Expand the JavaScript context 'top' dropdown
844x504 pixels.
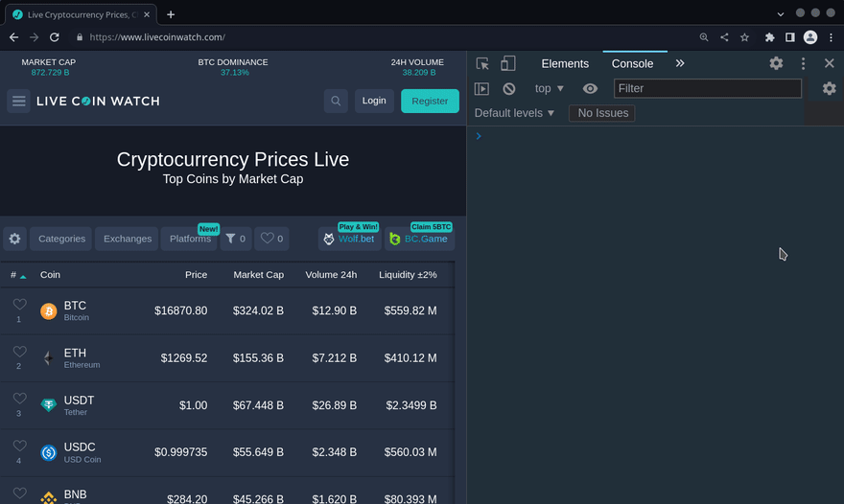tap(549, 88)
